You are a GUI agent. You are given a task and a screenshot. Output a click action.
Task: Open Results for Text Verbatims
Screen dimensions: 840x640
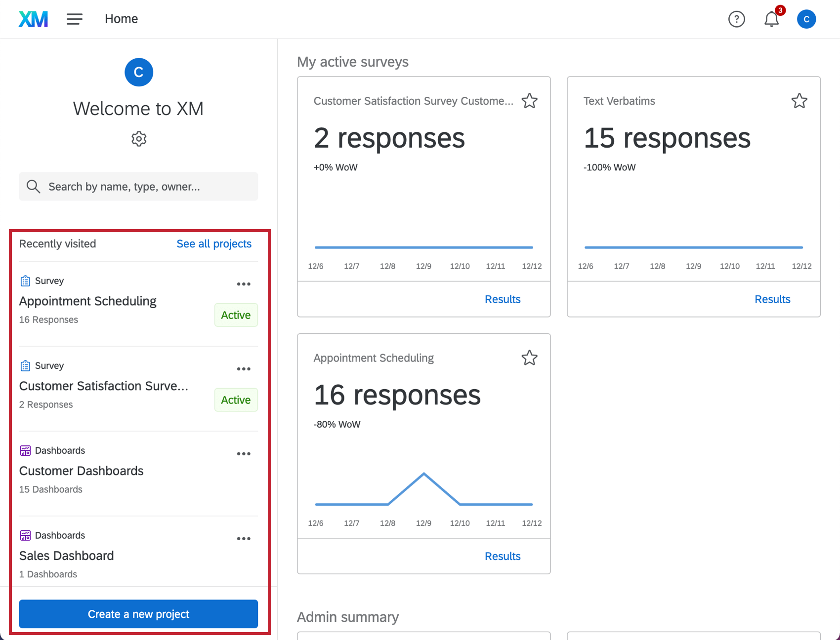click(x=772, y=299)
